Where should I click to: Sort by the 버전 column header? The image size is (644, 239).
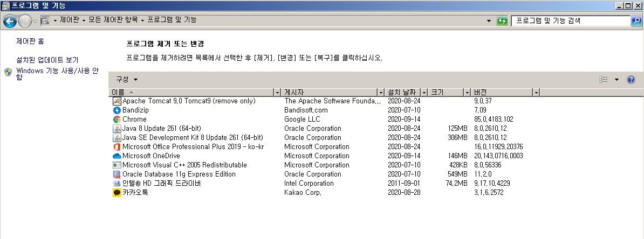coord(502,93)
